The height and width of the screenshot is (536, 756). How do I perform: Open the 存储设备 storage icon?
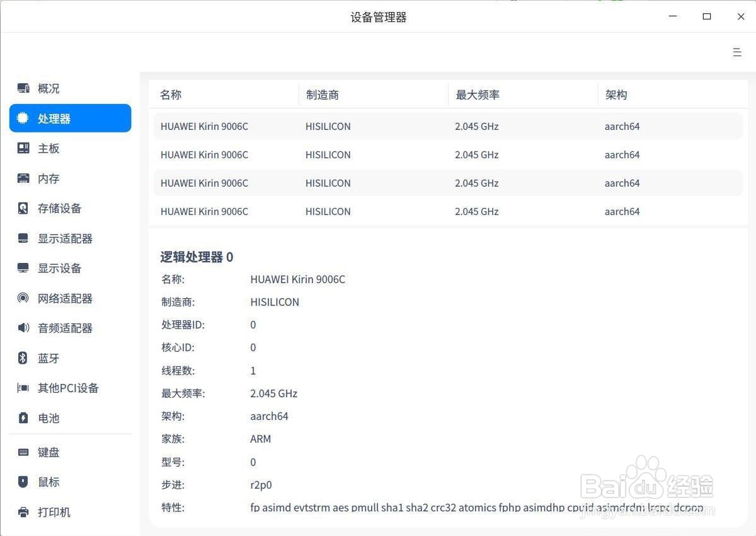(23, 208)
